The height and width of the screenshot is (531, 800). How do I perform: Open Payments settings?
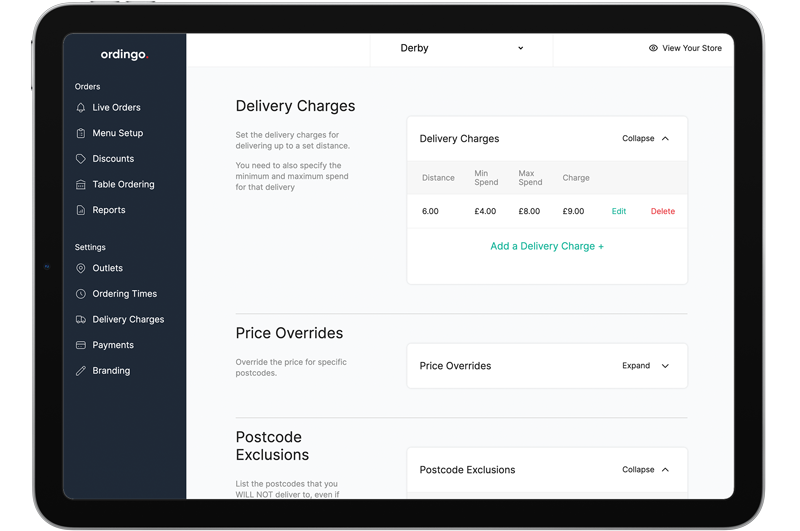113,345
